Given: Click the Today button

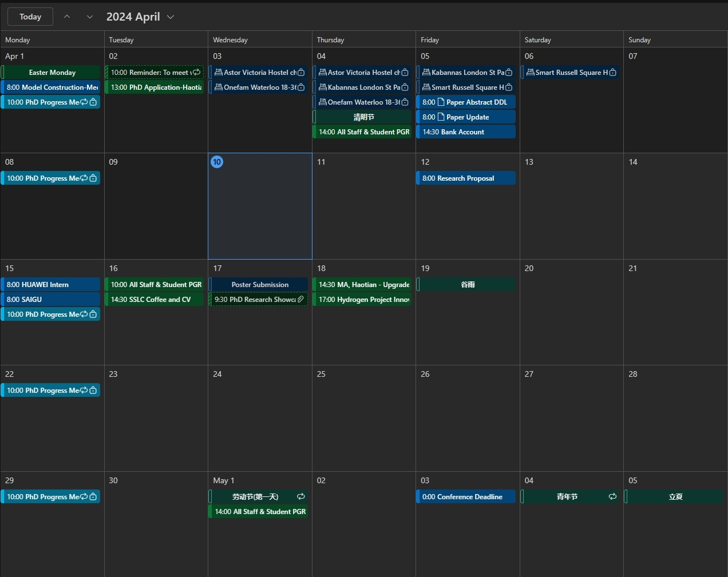Looking at the screenshot, I should point(30,17).
